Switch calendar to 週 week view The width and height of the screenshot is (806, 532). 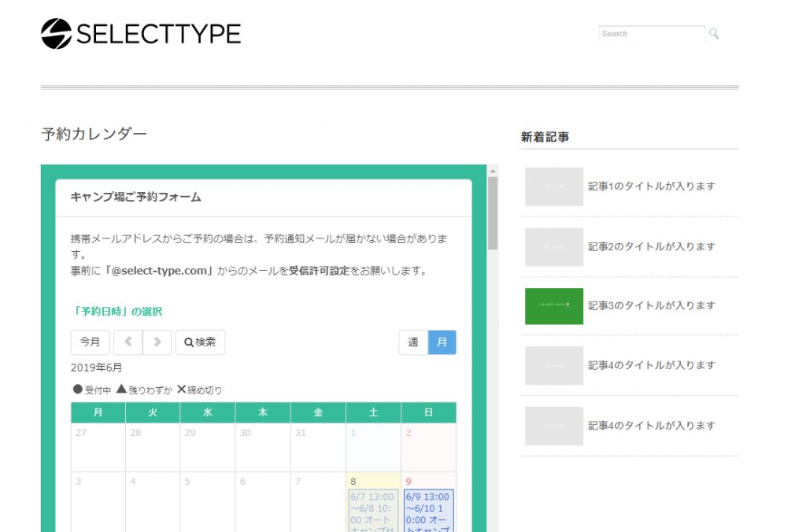(x=413, y=342)
